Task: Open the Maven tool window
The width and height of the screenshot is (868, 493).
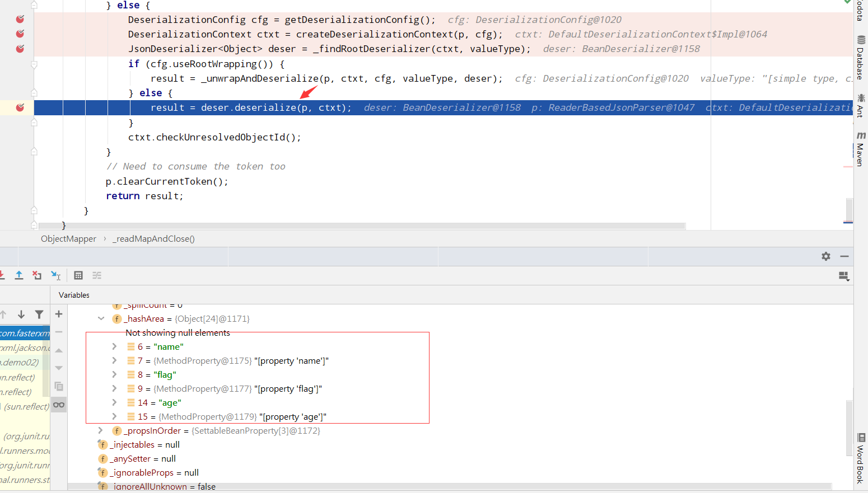Action: (x=861, y=149)
